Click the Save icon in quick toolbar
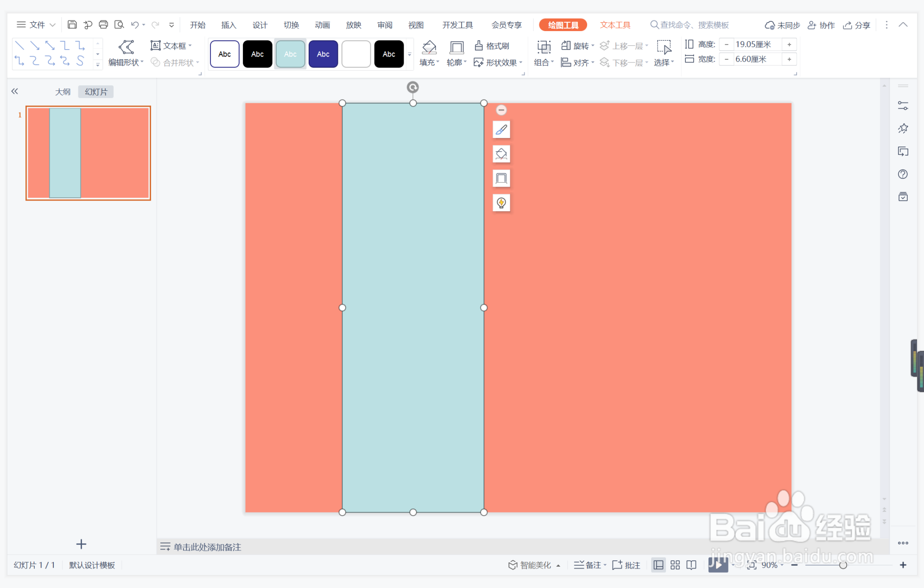 point(72,25)
